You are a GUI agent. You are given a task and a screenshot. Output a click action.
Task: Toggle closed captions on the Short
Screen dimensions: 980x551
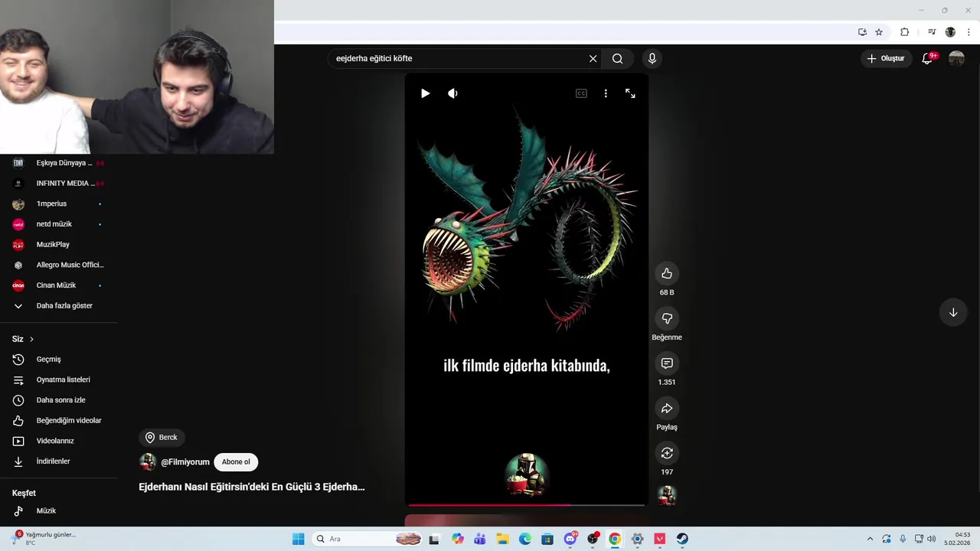click(x=581, y=93)
